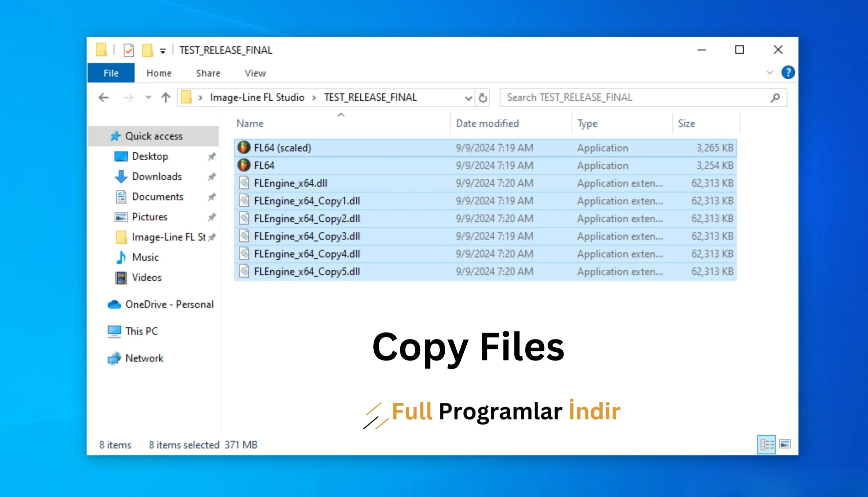Switch to Large icons view in status bar
868x497 pixels.
pyautogui.click(x=785, y=444)
